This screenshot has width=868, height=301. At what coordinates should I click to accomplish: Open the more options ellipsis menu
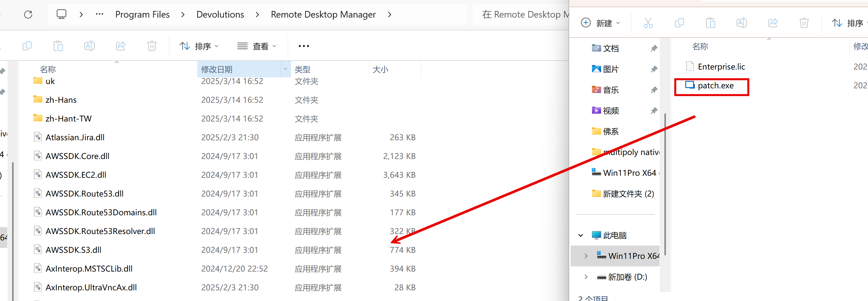tap(303, 46)
